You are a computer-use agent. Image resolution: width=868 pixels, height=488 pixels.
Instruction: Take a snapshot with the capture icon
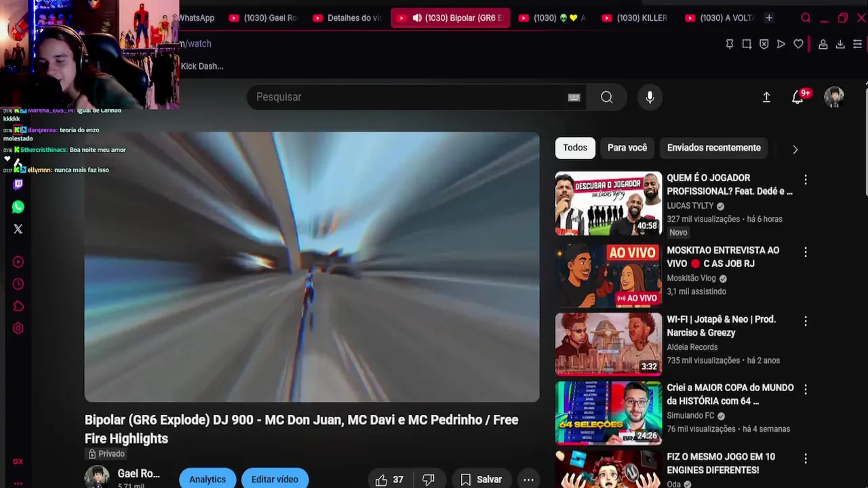pyautogui.click(x=747, y=44)
